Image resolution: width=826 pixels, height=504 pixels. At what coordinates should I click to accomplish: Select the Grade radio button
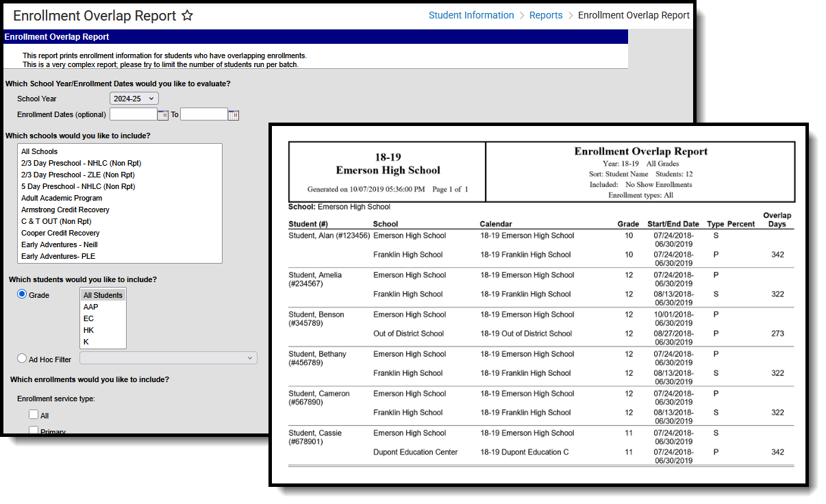[x=22, y=294]
